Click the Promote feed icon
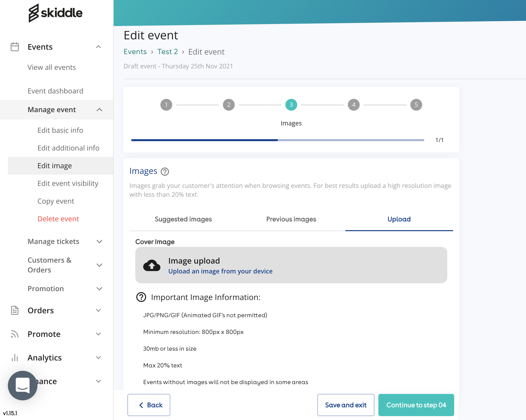The image size is (526, 420). click(15, 334)
